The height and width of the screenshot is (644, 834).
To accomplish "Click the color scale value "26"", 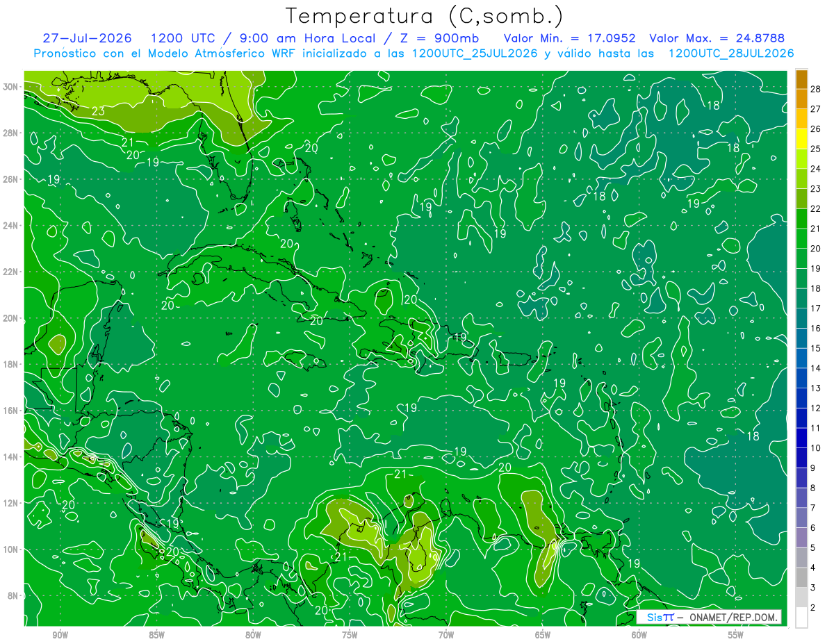I will pyautogui.click(x=816, y=129).
